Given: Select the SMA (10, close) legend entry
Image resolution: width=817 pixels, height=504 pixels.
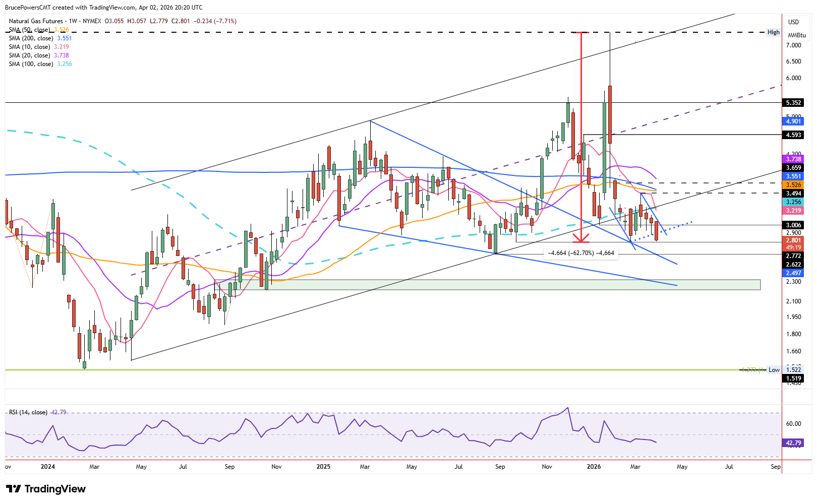Looking at the screenshot, I should point(39,47).
